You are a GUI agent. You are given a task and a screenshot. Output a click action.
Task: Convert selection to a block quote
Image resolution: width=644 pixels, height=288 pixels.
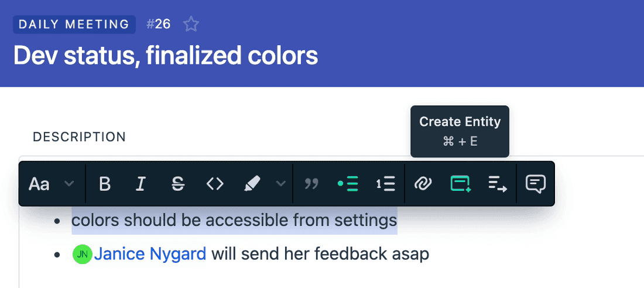(312, 184)
